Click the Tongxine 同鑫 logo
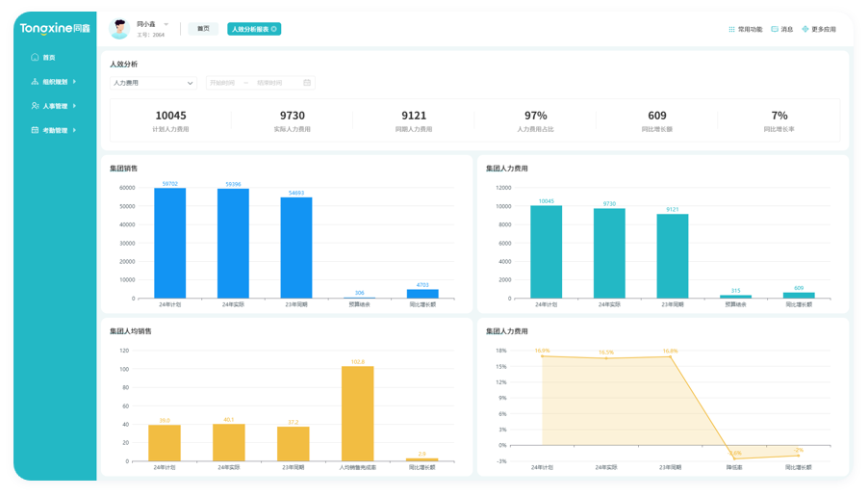The height and width of the screenshot is (497, 868). coord(55,29)
